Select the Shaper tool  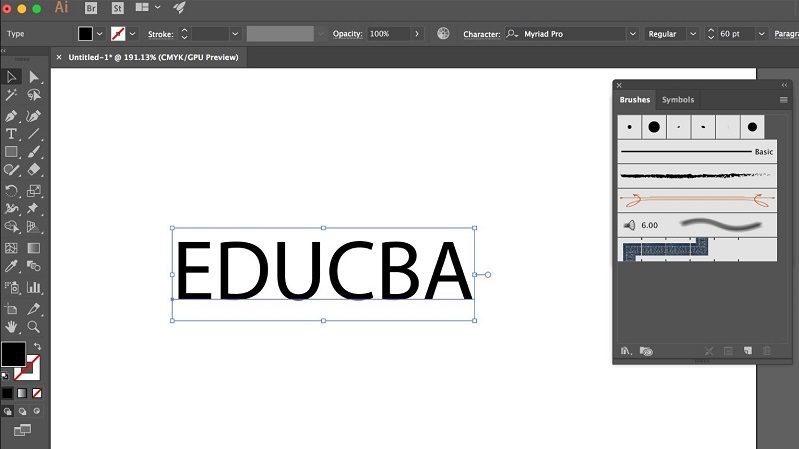click(x=11, y=170)
